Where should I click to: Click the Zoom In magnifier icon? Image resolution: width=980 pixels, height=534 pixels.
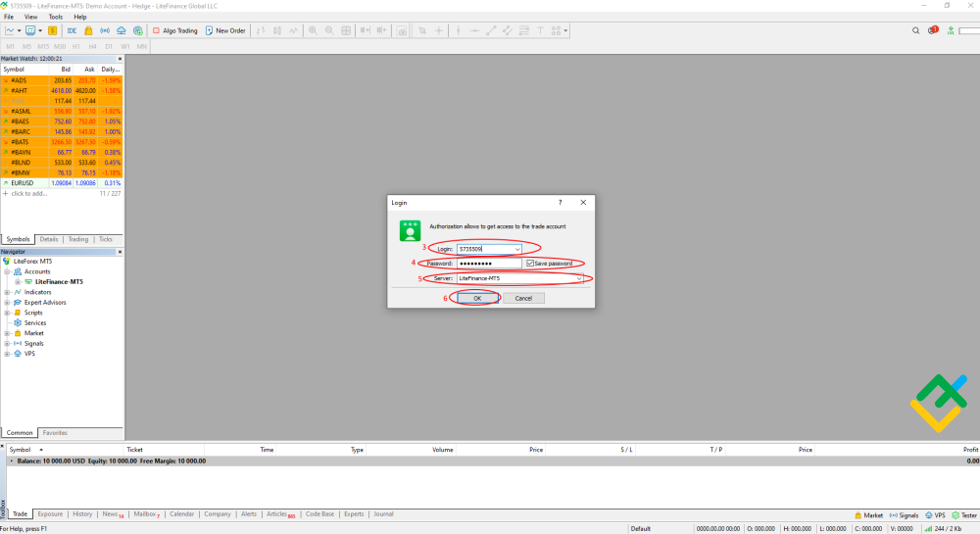tap(313, 30)
